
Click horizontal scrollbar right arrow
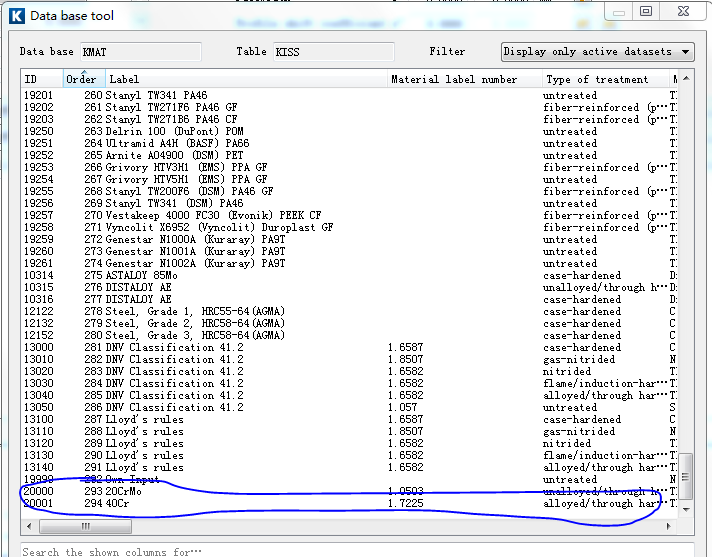668,527
